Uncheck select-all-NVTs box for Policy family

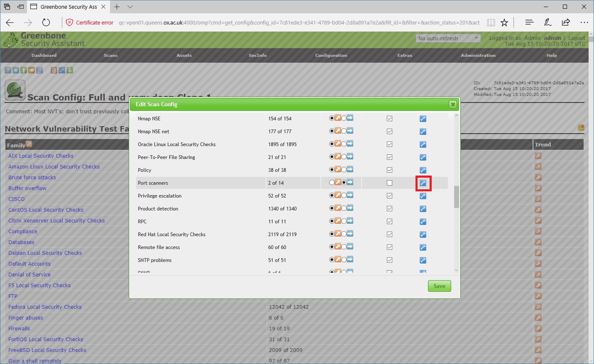click(389, 170)
